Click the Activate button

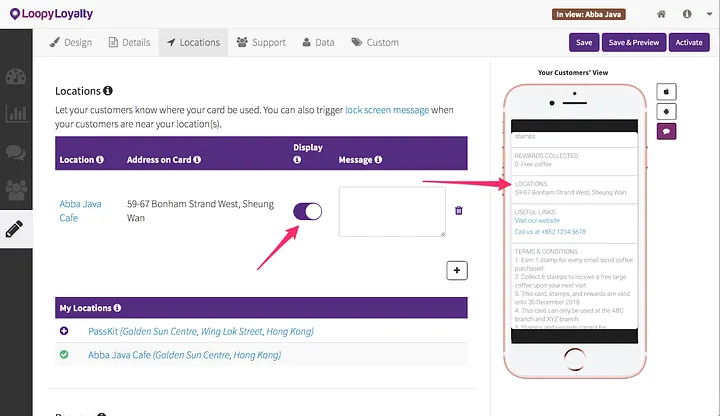[x=689, y=42]
